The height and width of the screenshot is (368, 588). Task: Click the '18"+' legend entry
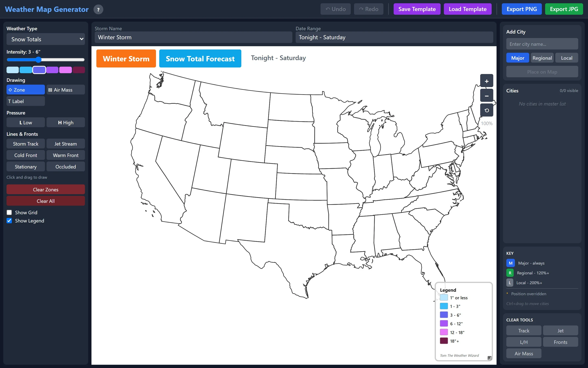click(450, 341)
